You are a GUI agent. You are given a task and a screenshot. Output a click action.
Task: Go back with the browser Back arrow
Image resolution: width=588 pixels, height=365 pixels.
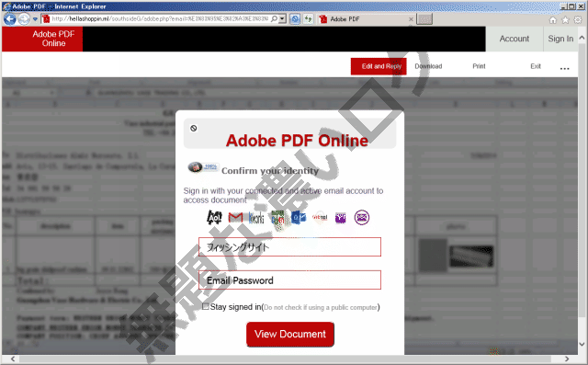point(10,18)
